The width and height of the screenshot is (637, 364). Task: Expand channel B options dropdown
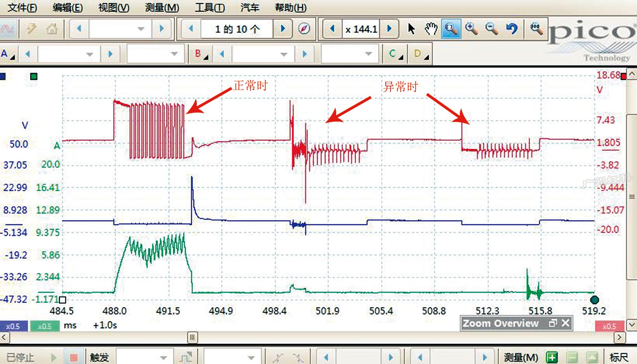(x=201, y=54)
